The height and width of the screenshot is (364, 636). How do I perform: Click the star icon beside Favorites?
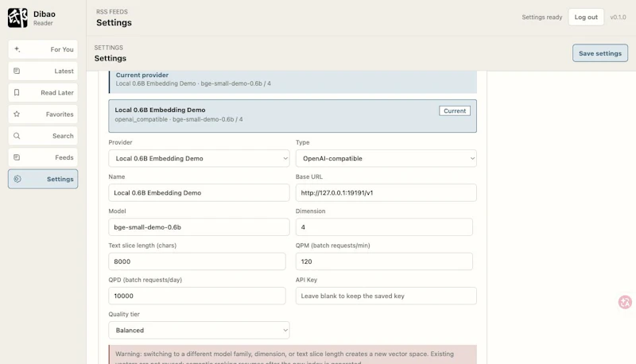[17, 114]
